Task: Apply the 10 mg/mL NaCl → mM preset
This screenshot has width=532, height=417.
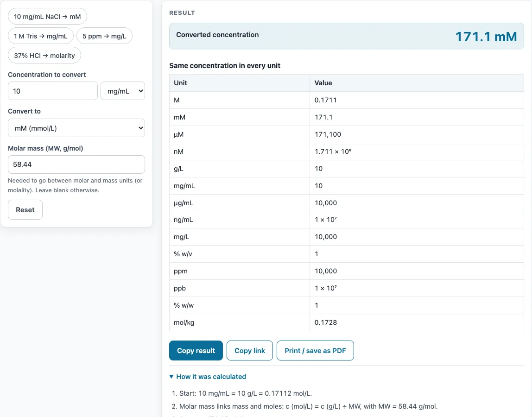Action: point(47,17)
